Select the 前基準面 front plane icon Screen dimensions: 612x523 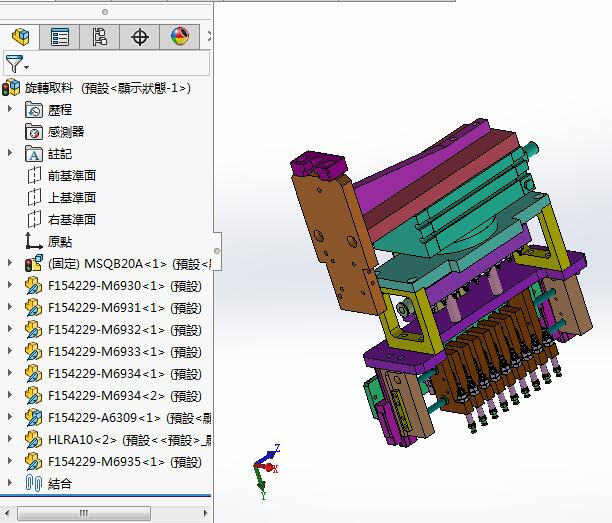[x=34, y=176]
